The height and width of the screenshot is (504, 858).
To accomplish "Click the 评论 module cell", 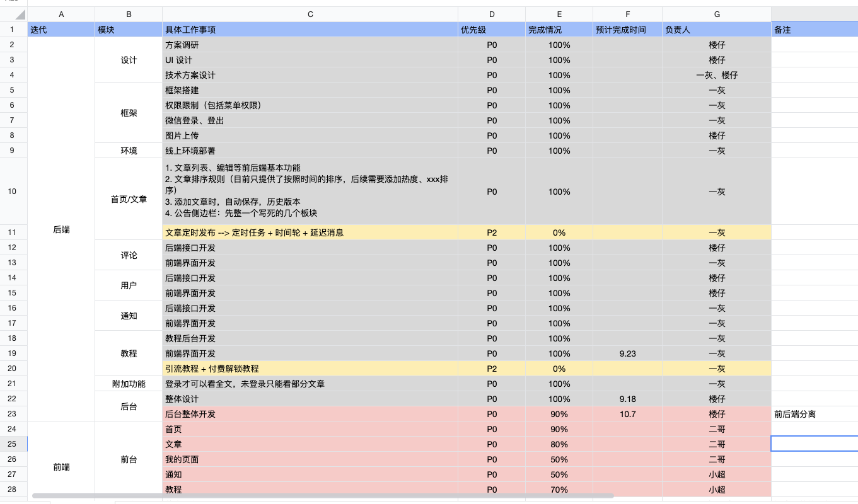I will tap(129, 255).
